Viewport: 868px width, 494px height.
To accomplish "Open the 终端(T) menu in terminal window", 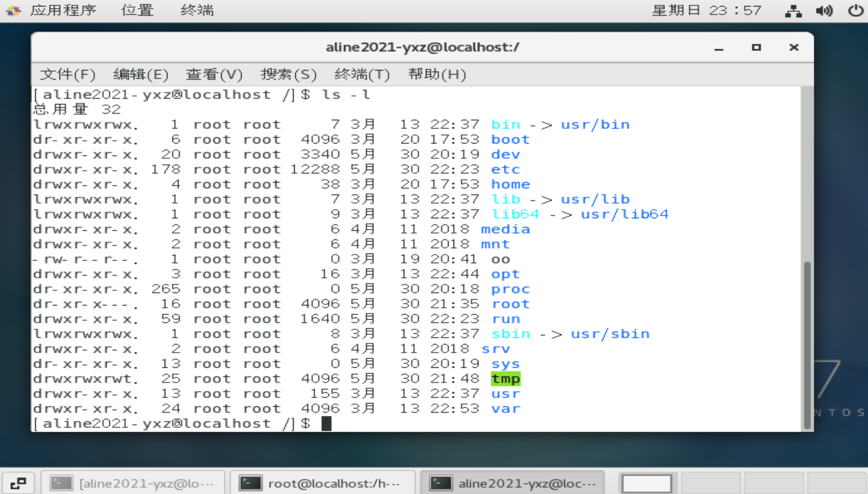I will point(362,74).
